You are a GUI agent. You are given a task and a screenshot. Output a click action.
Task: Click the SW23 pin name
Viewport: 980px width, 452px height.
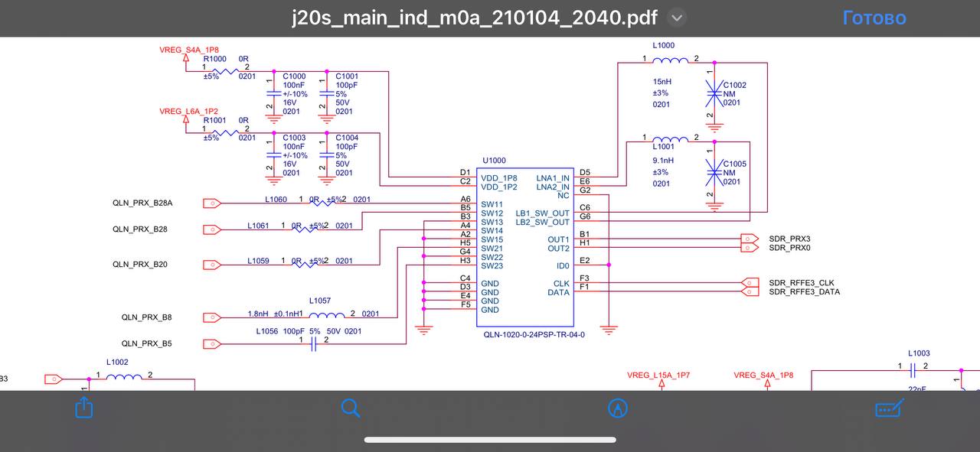492,266
